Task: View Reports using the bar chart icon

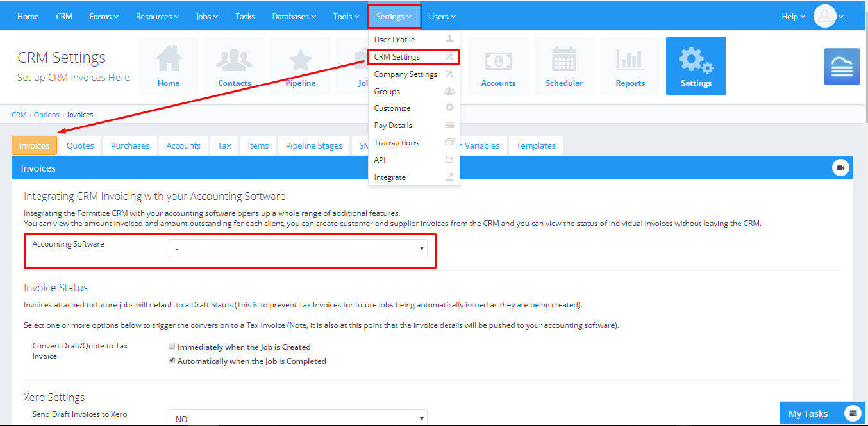Action: point(630,61)
